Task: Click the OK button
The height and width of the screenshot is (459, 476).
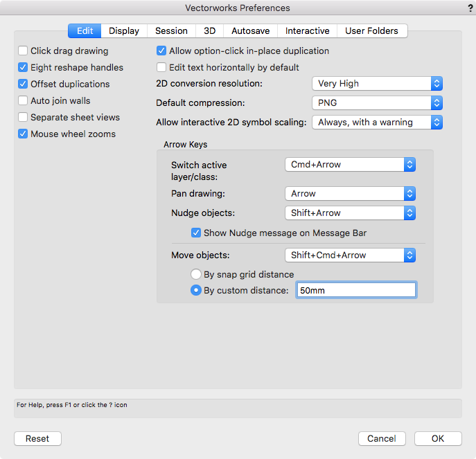Action: pyautogui.click(x=438, y=438)
